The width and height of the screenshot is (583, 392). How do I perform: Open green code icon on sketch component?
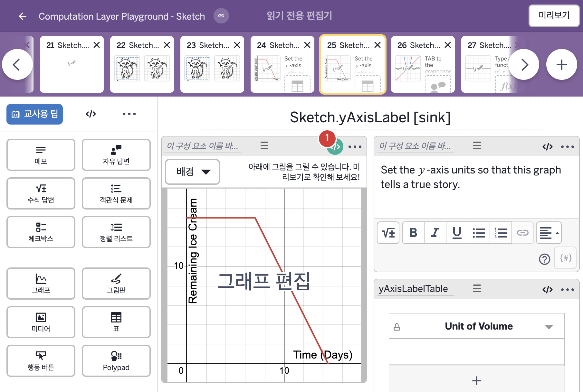coord(335,147)
